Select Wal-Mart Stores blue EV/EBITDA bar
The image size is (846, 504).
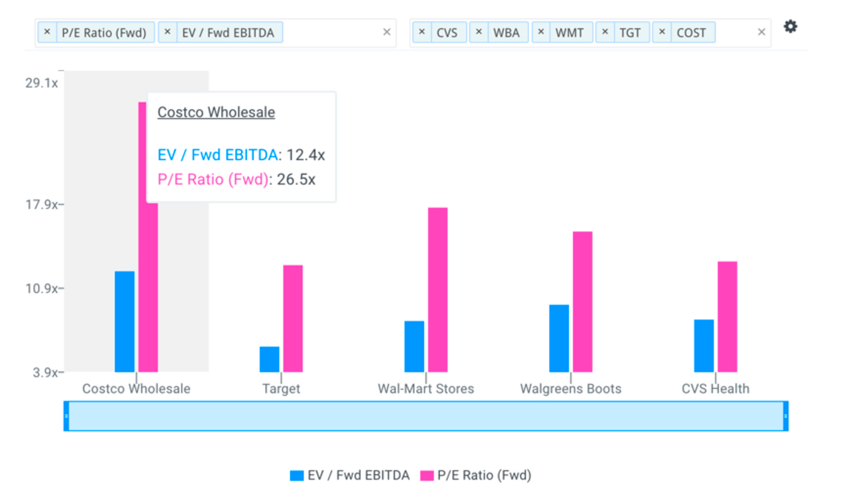414,346
